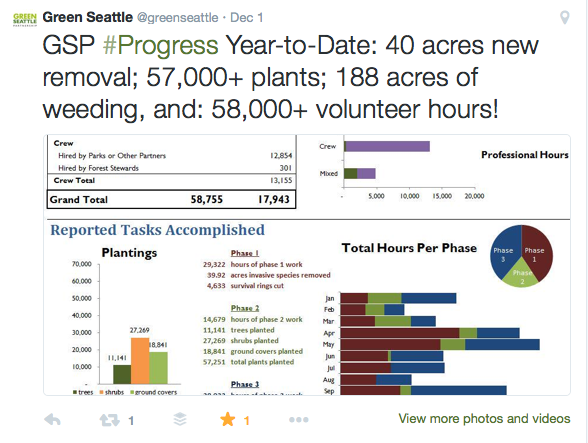Toggle the orange favorite star
The height and width of the screenshot is (443, 588).
pos(228,419)
